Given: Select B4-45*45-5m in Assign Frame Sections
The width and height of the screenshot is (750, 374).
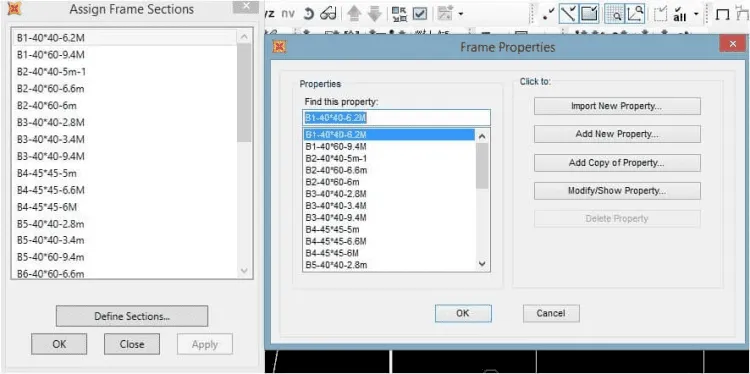Looking at the screenshot, I should [x=124, y=173].
